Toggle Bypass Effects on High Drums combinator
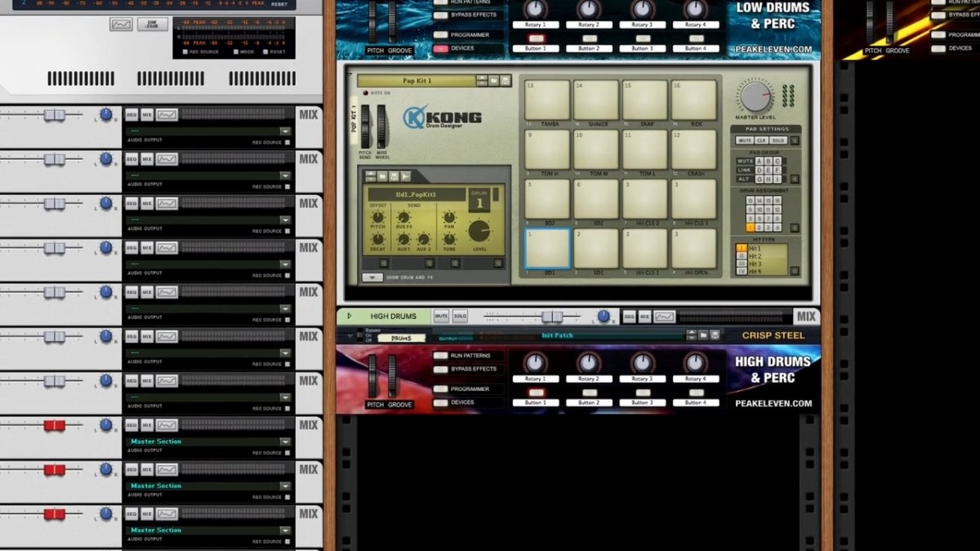This screenshot has height=551, width=980. tap(441, 369)
